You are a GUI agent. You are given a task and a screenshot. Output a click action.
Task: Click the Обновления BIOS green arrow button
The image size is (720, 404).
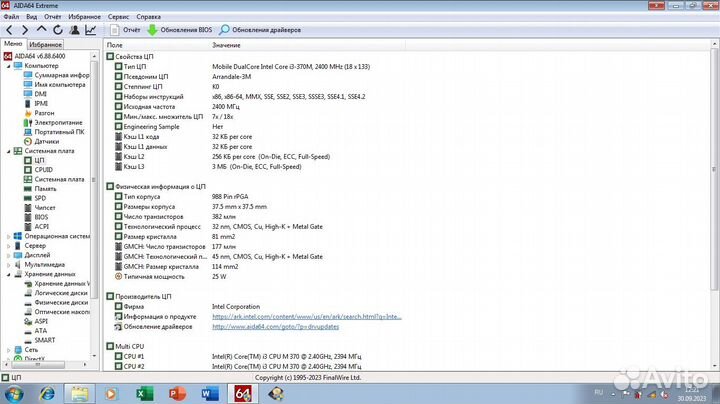[x=178, y=30]
